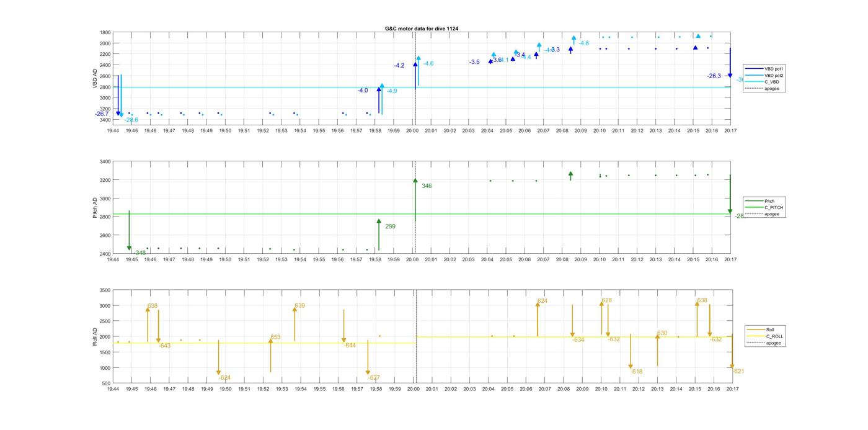Click the '500' tick on Roll AD axis
This screenshot has width=868, height=430.
pos(107,383)
